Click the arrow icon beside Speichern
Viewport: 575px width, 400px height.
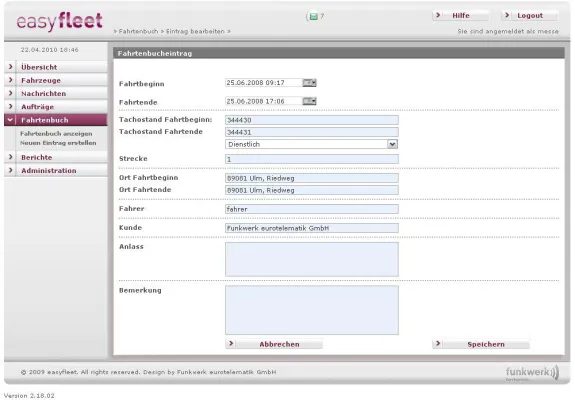(437, 344)
